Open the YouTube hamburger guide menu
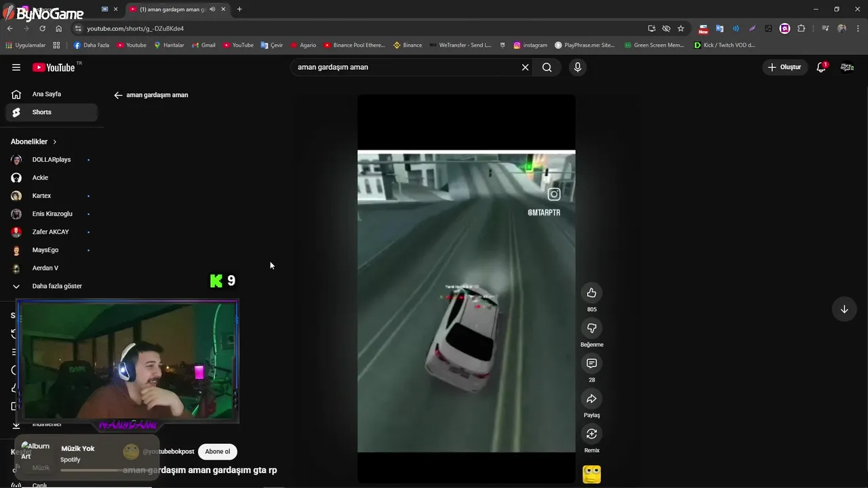The width and height of the screenshot is (868, 488). (x=16, y=67)
